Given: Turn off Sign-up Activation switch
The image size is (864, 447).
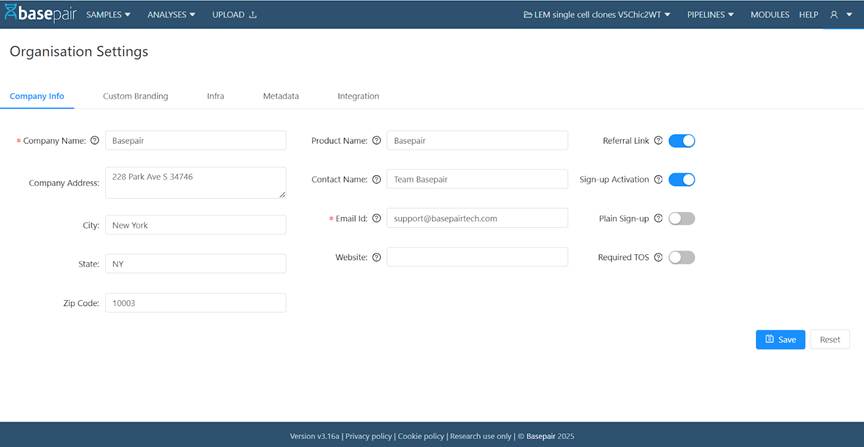Looking at the screenshot, I should pyautogui.click(x=681, y=180).
